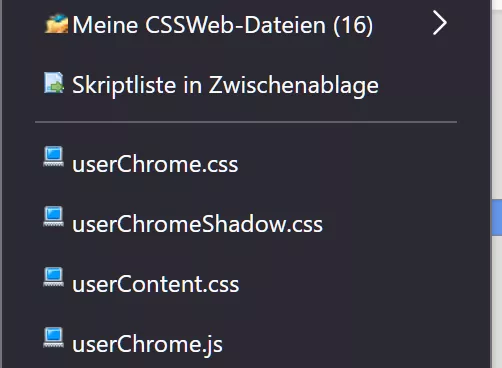Open the userChrome.js file entry
The image size is (502, 368).
(x=246, y=344)
